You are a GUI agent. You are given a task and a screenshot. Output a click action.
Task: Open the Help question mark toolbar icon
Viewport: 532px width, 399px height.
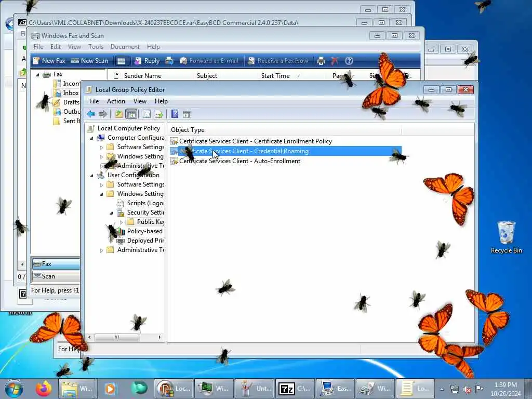(x=175, y=114)
